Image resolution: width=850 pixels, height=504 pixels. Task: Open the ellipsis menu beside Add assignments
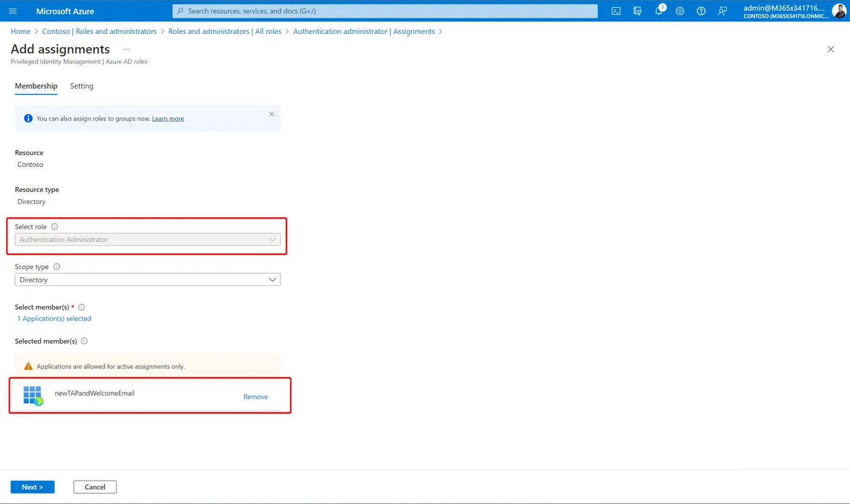[127, 49]
